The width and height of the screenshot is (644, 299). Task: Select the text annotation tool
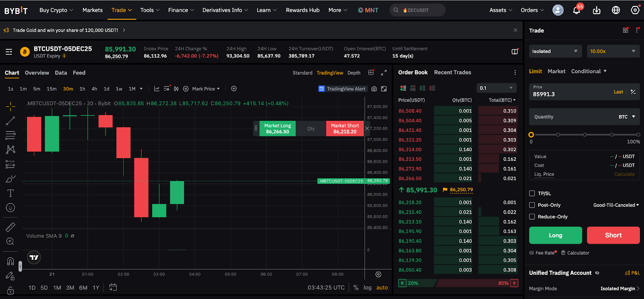(x=10, y=193)
